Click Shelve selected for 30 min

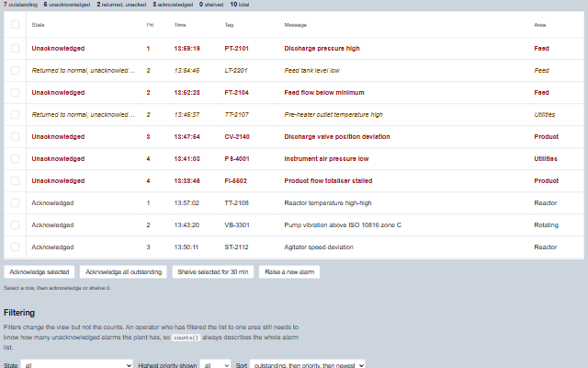[x=212, y=272]
